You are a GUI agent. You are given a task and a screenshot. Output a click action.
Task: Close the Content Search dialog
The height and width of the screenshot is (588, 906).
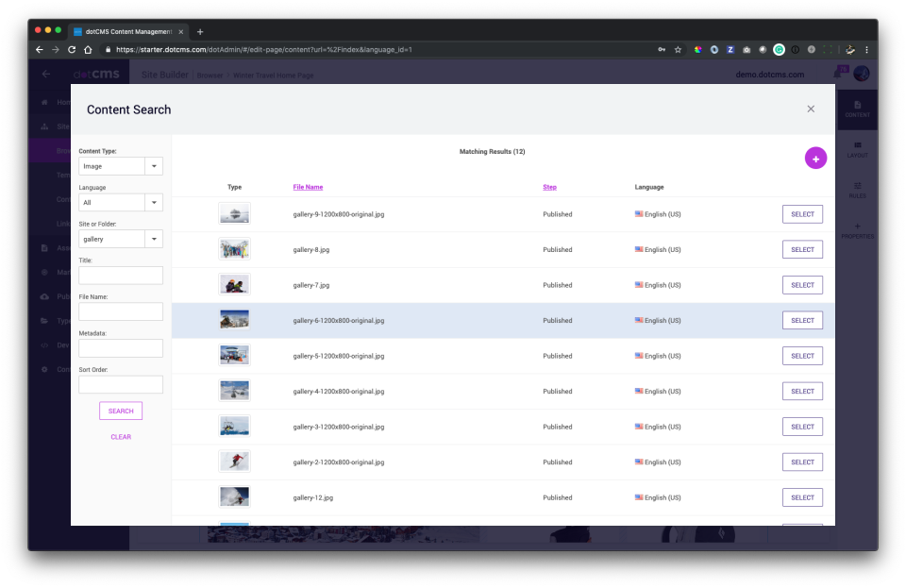pyautogui.click(x=811, y=109)
